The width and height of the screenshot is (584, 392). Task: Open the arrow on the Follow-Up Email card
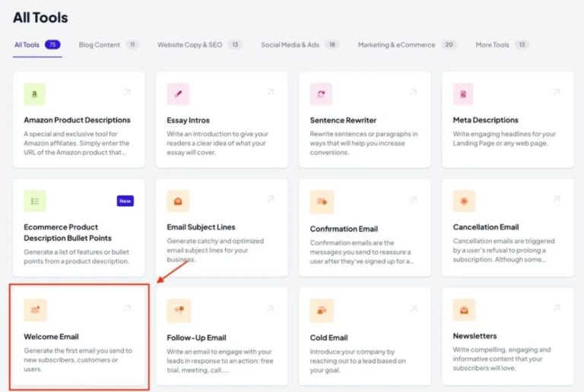(270, 308)
